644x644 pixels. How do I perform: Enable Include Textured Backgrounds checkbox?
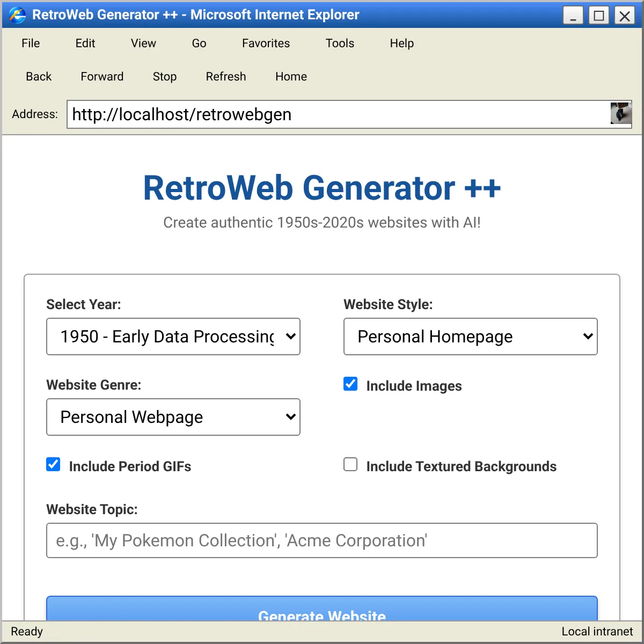click(x=350, y=464)
